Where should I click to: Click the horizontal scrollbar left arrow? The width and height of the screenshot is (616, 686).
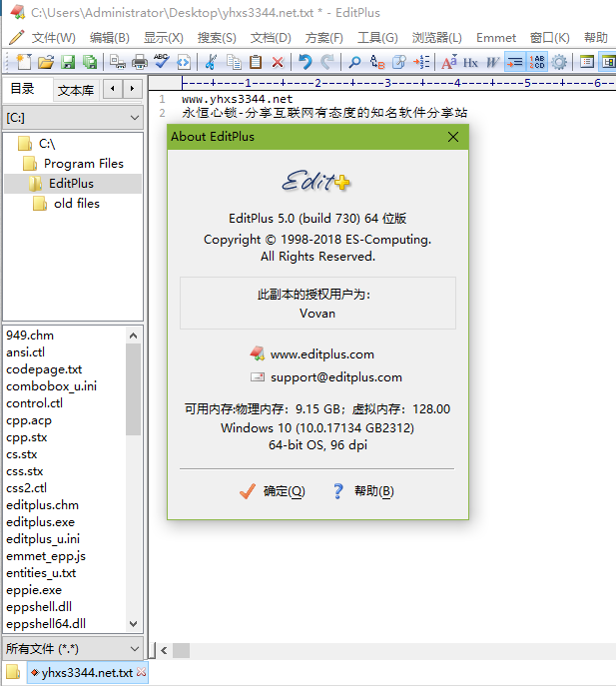[164, 651]
